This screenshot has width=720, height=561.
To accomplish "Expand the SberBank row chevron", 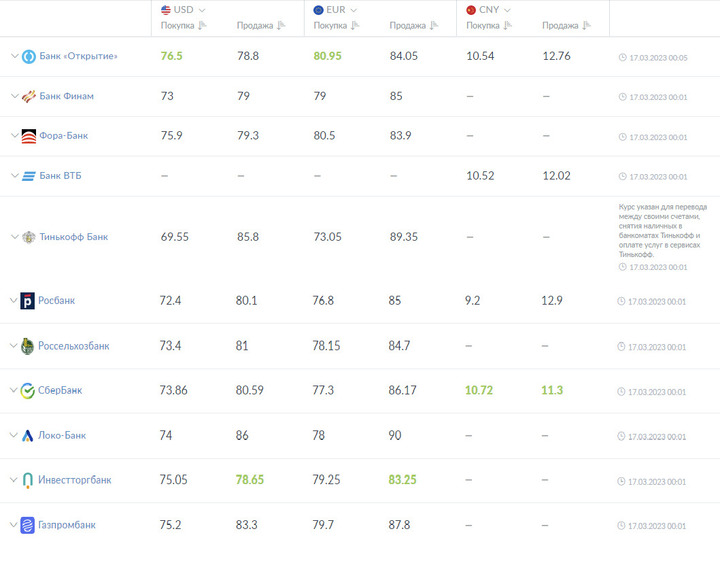I will click(14, 390).
